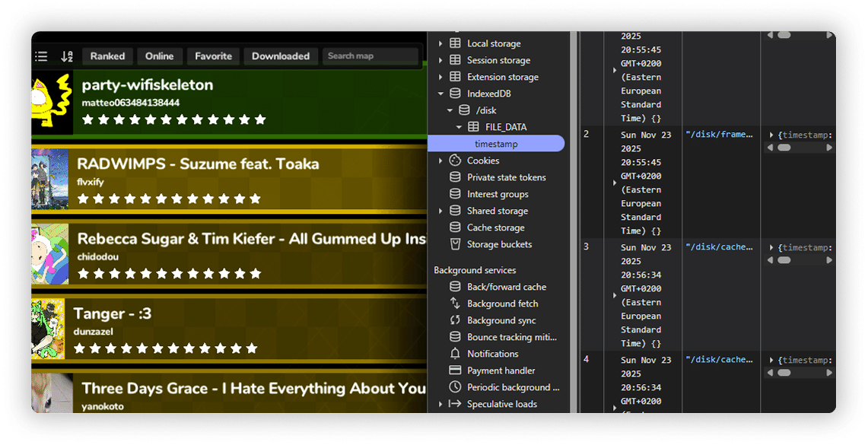The image size is (868, 445).
Task: Click the horizontal scrollbar in the key 2 row
Action: [800, 148]
